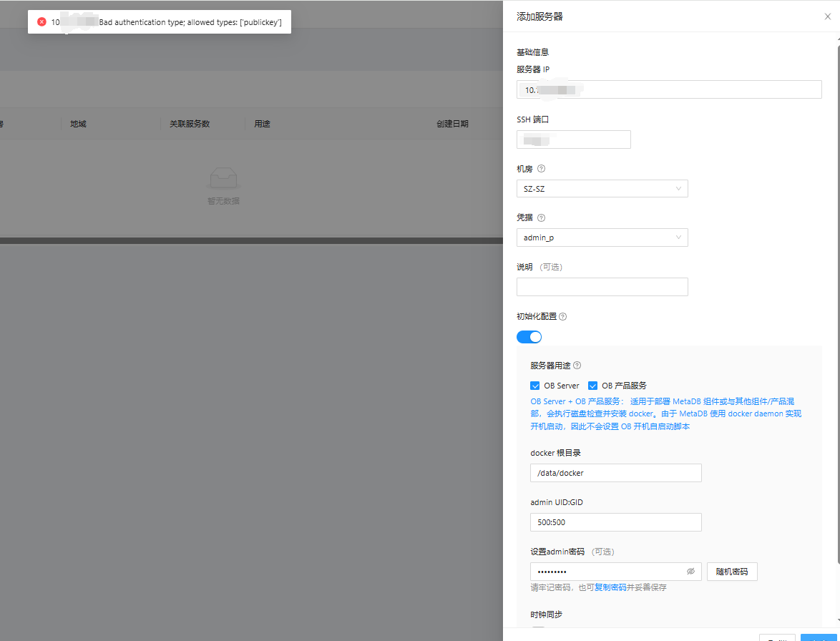Click the 创建日期 column header
The height and width of the screenshot is (641, 840).
tap(452, 124)
